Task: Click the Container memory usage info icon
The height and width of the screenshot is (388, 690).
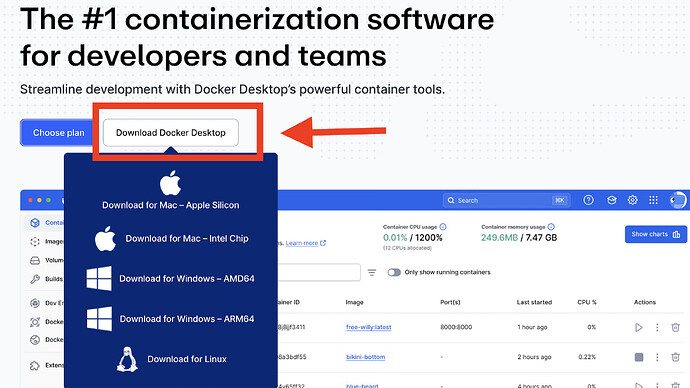Action: [551, 227]
